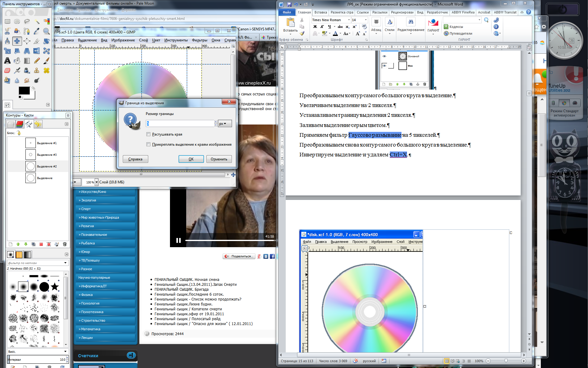Click the Word save icon in title bar

289,4
